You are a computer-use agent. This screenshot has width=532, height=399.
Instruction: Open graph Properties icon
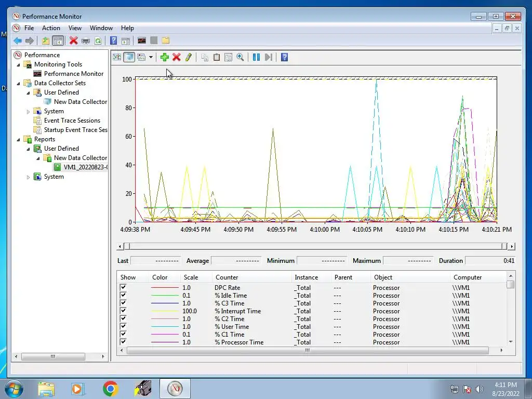click(229, 57)
